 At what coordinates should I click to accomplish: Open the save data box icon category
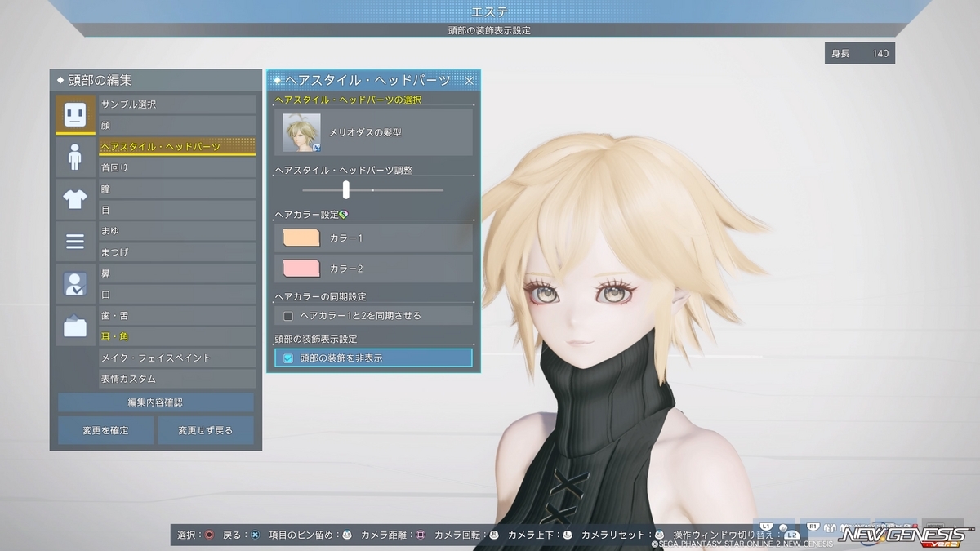click(x=75, y=327)
